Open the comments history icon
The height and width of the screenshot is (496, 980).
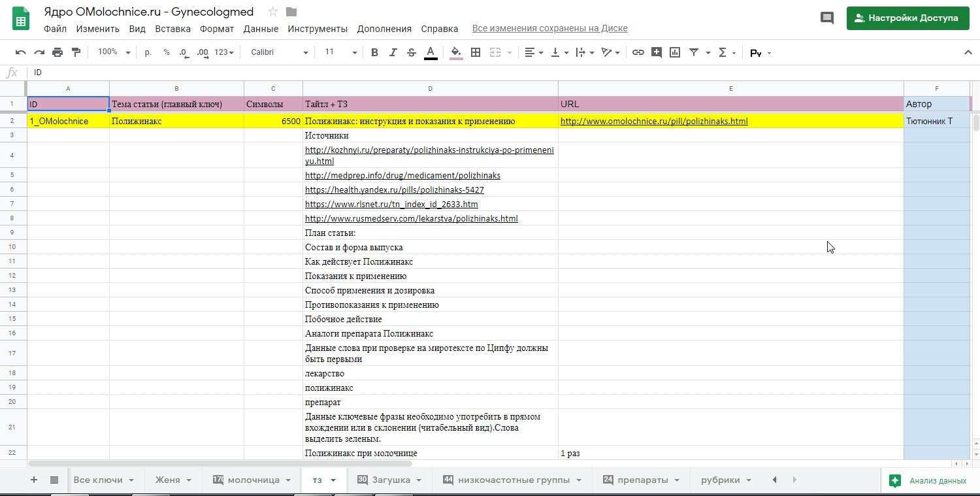point(827,18)
